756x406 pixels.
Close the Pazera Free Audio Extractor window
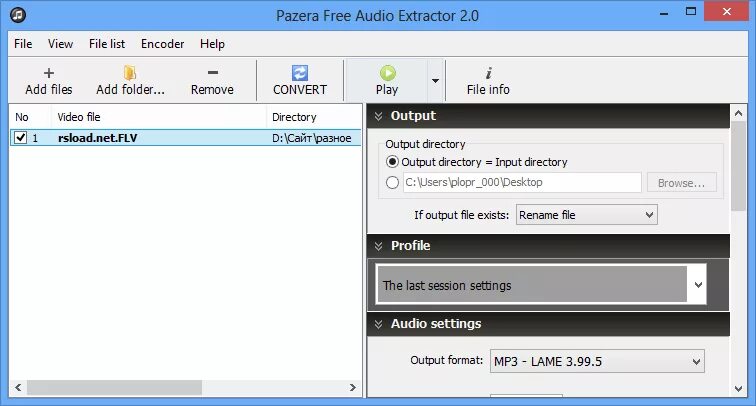[x=727, y=12]
